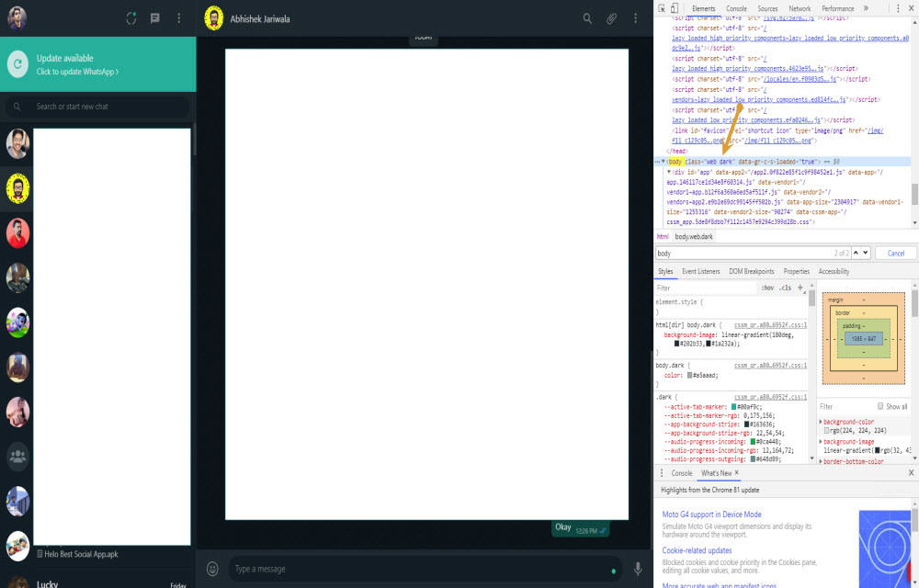Open DevTools customize three-dot menu
919x588 pixels.
[898, 8]
